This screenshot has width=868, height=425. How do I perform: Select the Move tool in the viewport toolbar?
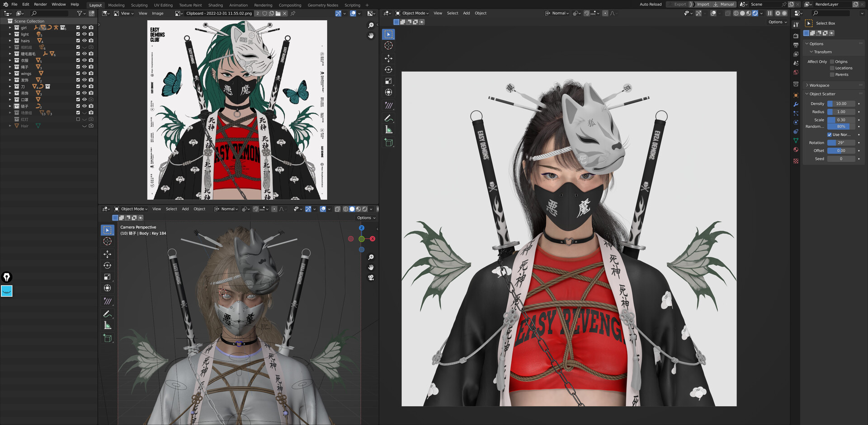point(388,58)
